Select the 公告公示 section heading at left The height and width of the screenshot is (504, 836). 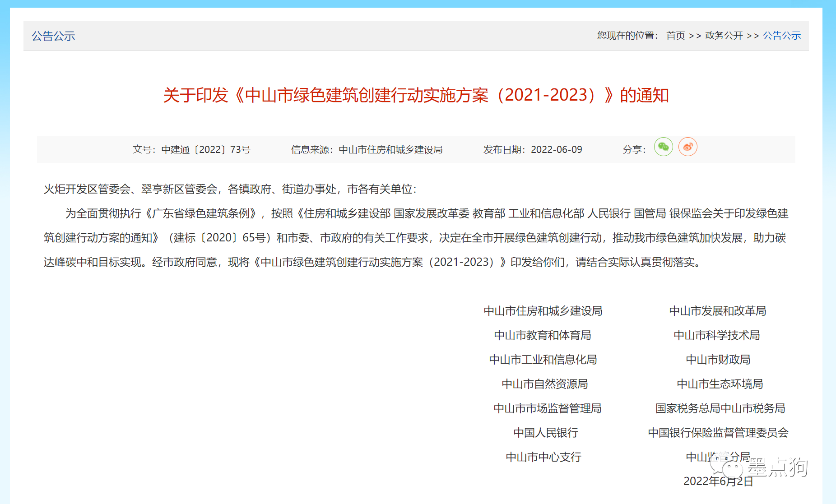(x=53, y=36)
